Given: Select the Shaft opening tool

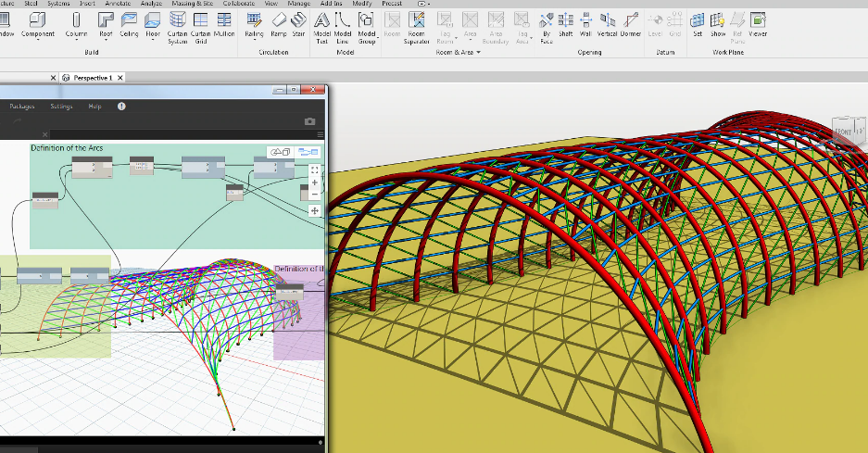Looking at the screenshot, I should pyautogui.click(x=565, y=26).
